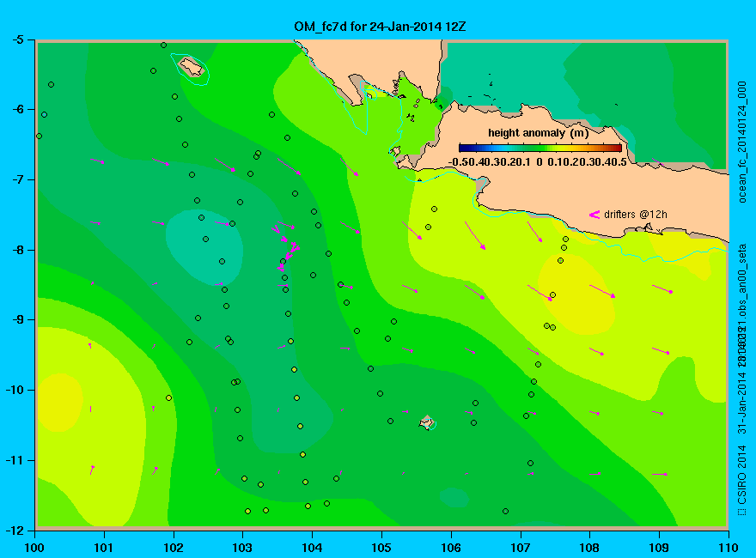The image size is (756, 558).
Task: Click the tiny island near 105.6E, 10.5S
Action: (x=426, y=422)
